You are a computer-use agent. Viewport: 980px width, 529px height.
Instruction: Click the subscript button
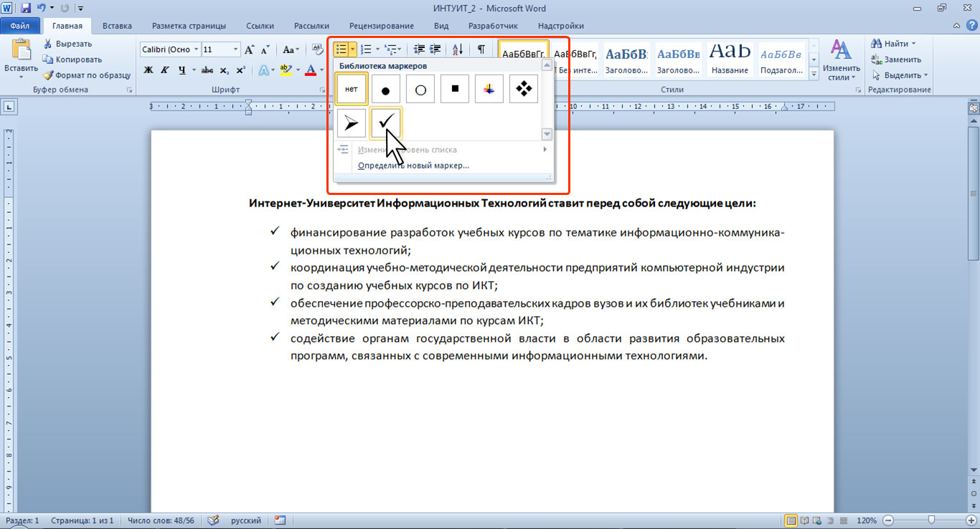(224, 70)
